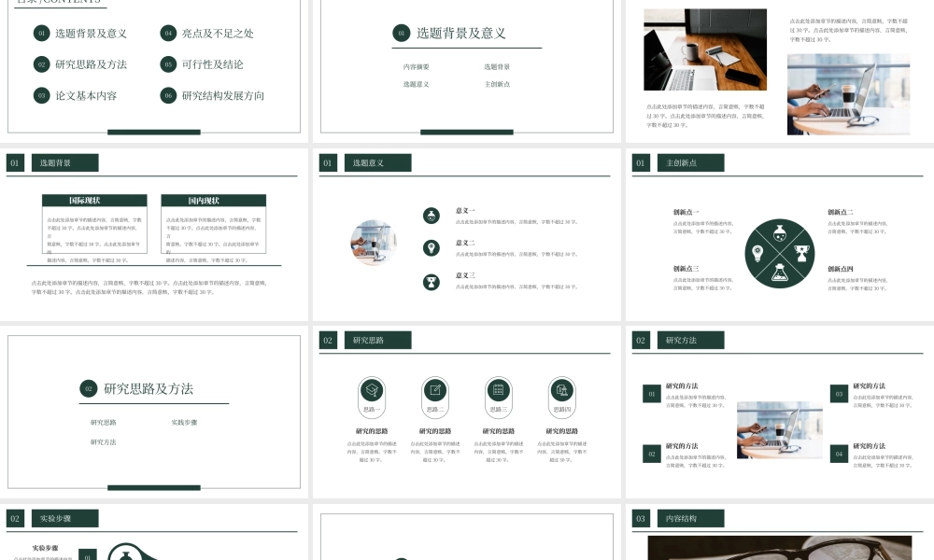Click the 创新点三 heading
Viewport: 934px width, 560px height.
point(686,269)
